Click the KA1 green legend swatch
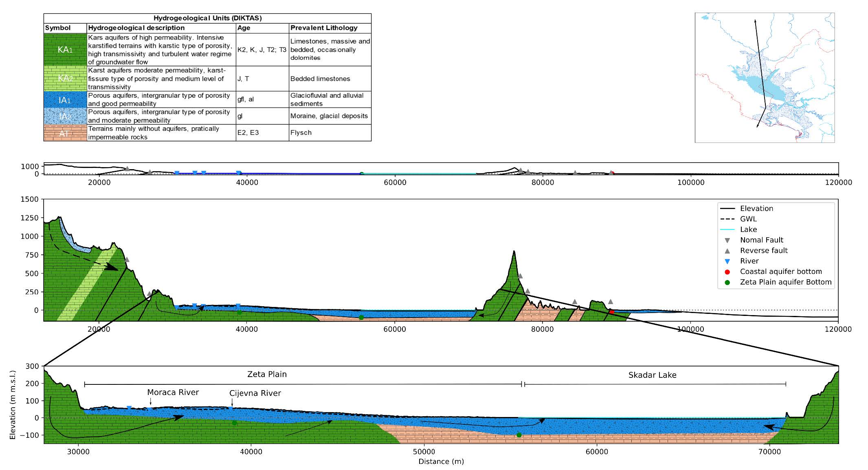868x470 pixels. (x=65, y=50)
